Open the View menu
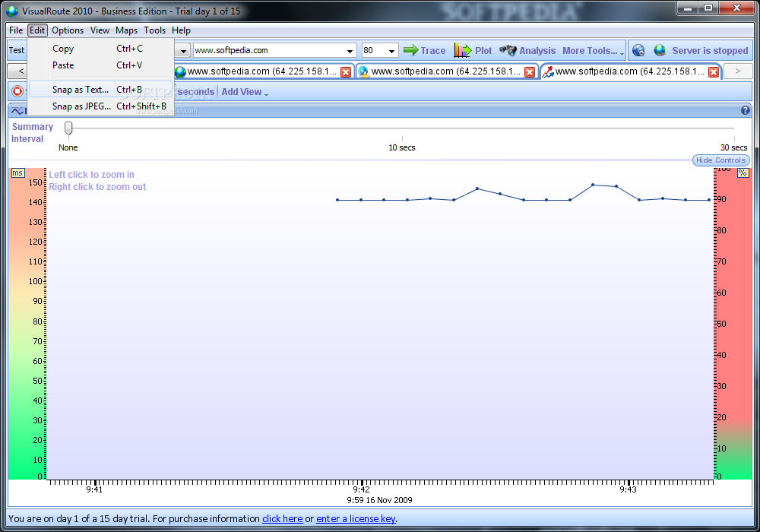 pos(100,30)
